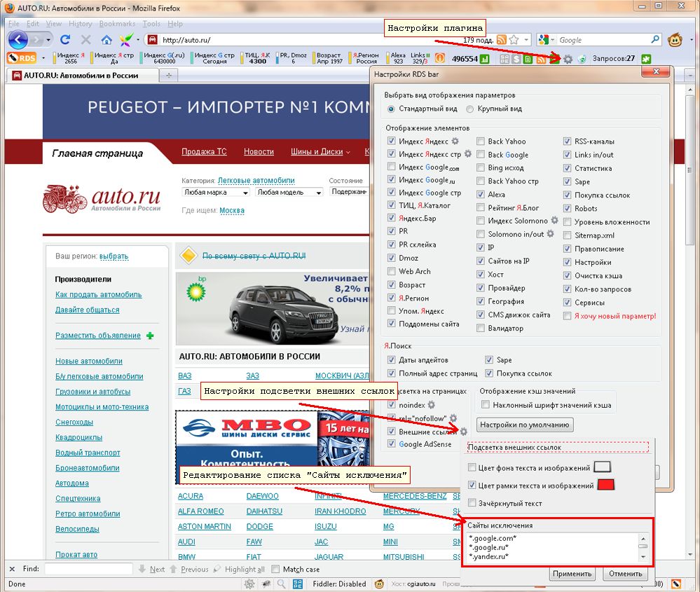Open the RDS logo dropdown arrow
700x592 pixels.
[x=43, y=58]
